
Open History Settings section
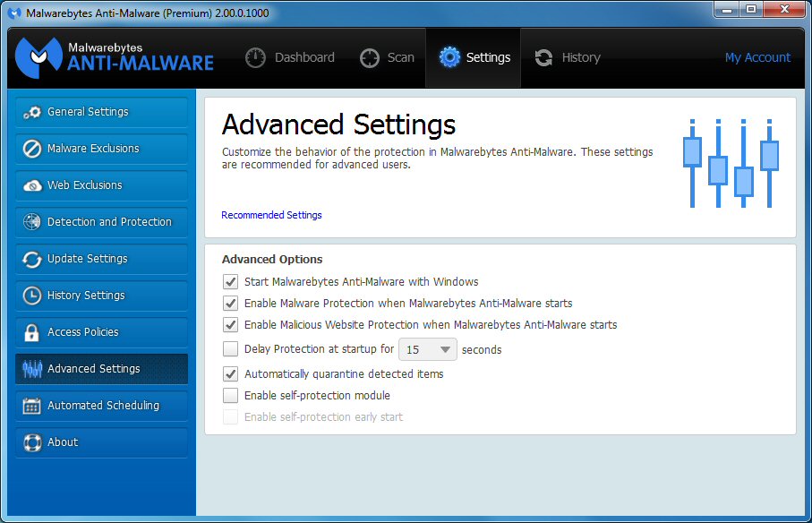click(101, 296)
